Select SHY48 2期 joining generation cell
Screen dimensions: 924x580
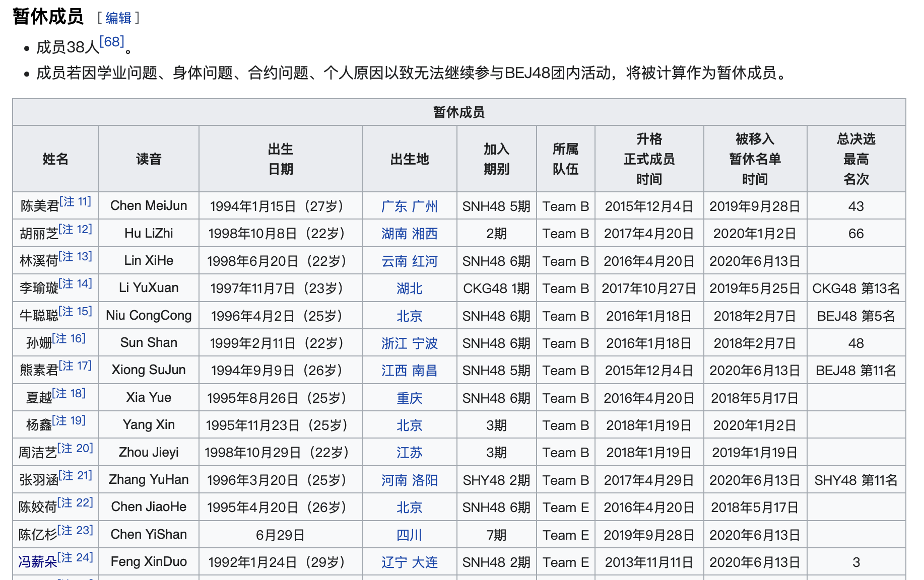tap(496, 480)
